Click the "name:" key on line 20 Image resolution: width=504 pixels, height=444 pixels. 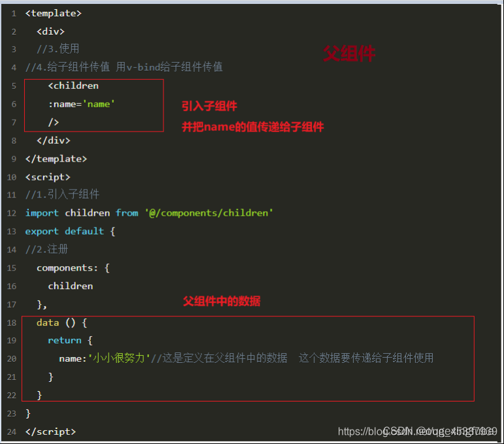tap(73, 359)
